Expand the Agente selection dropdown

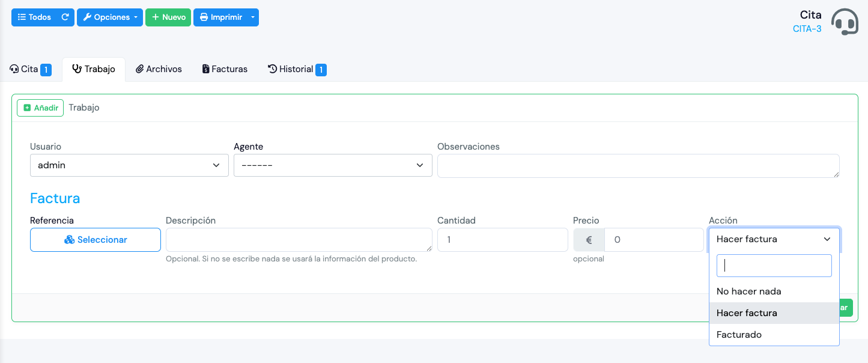point(333,165)
